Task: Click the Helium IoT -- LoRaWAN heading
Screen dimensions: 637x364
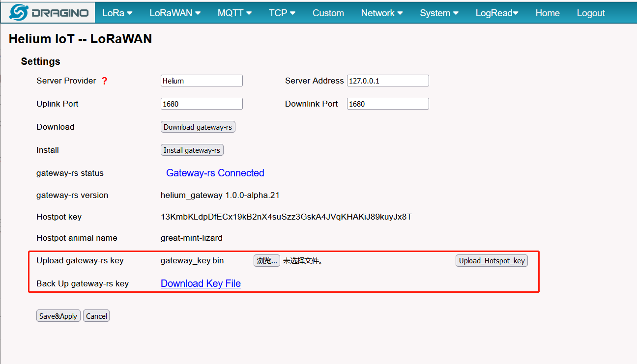Action: (81, 39)
